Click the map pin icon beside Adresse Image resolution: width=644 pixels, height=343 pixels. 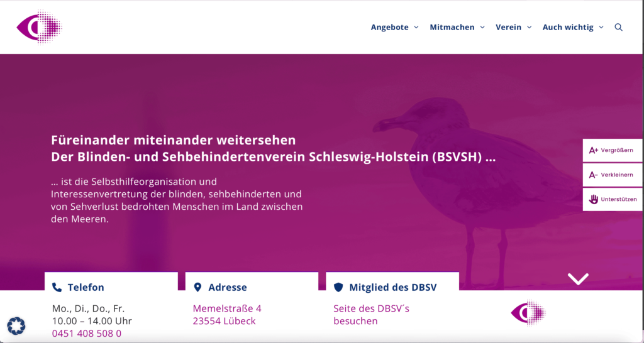pos(197,287)
